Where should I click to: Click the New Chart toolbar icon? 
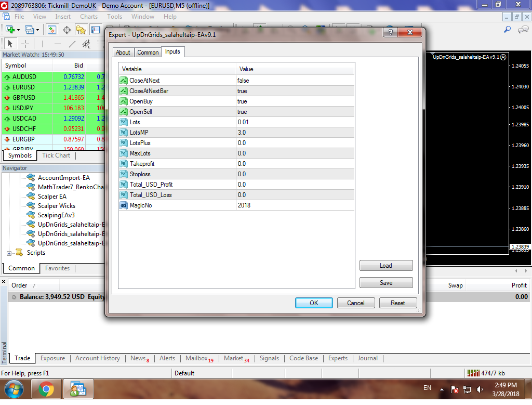click(x=10, y=30)
